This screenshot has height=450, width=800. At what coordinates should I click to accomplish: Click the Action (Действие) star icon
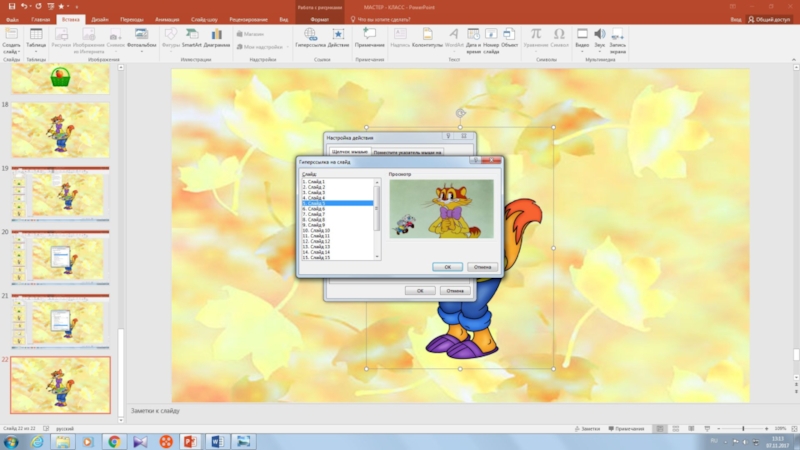pos(338,36)
